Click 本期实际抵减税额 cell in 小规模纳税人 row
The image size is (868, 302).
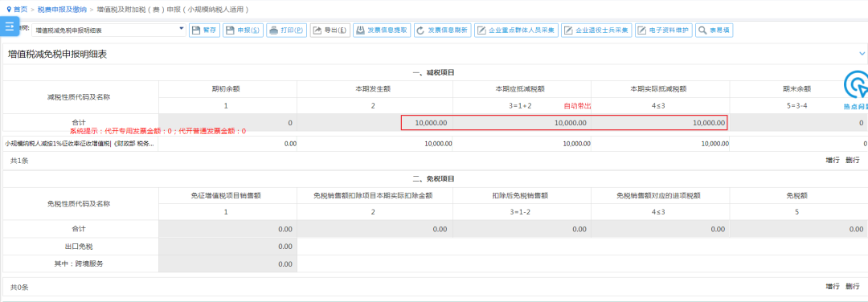click(x=661, y=144)
